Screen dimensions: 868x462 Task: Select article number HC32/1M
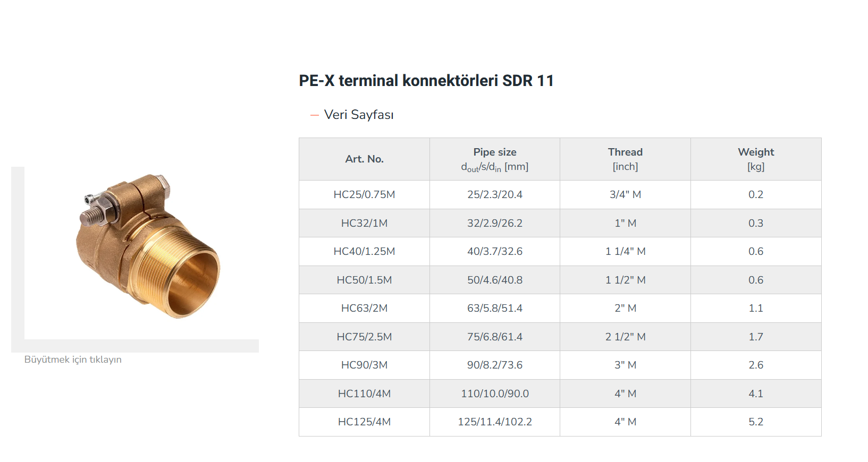click(364, 223)
